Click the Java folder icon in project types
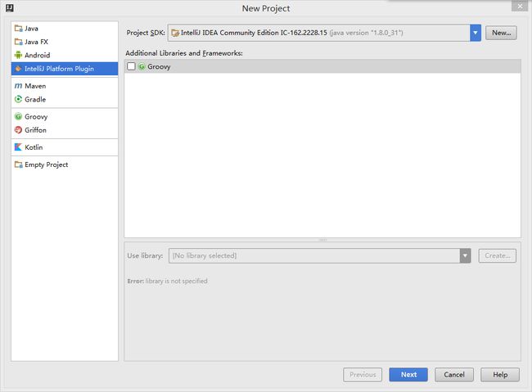The height and width of the screenshot is (392, 532). tap(18, 28)
